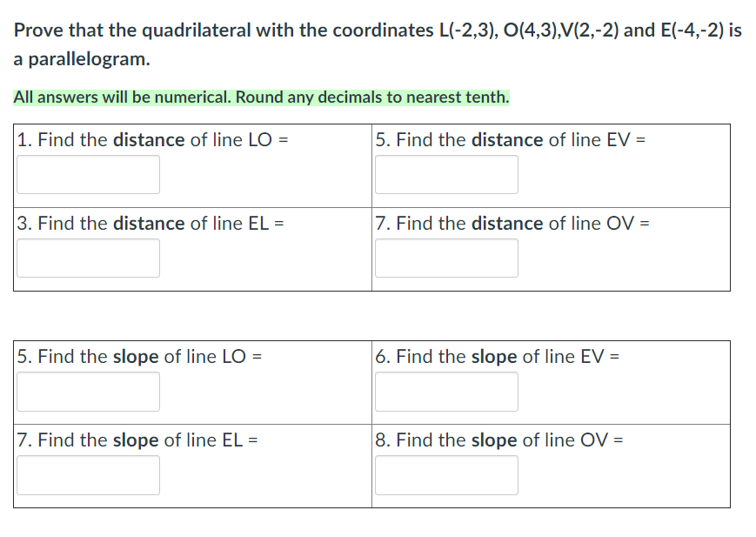756x537 pixels.
Task: Focus the slope of line LO box
Action: pyautogui.click(x=88, y=392)
